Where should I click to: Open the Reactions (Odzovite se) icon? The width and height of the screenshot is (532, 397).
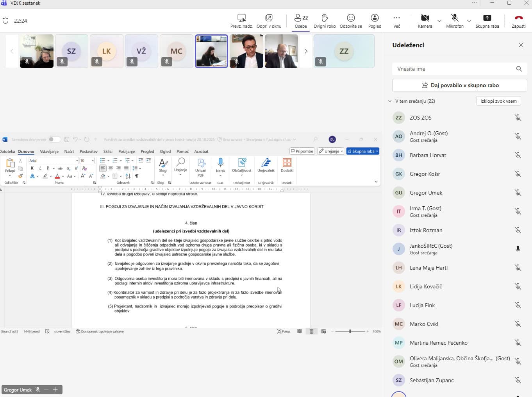(351, 18)
